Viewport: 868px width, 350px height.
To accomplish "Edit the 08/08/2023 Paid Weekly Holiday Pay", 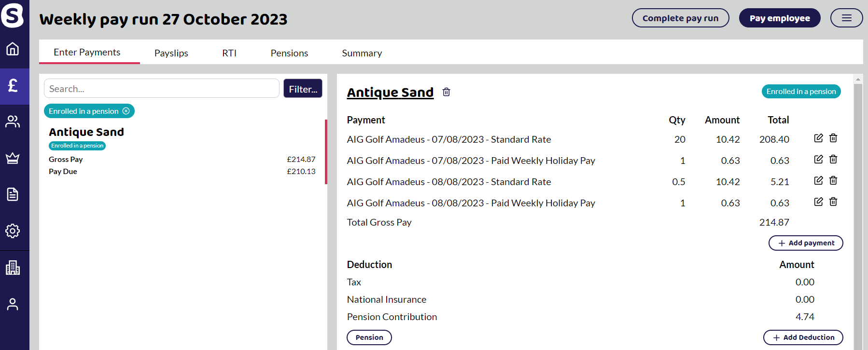I will [x=818, y=202].
